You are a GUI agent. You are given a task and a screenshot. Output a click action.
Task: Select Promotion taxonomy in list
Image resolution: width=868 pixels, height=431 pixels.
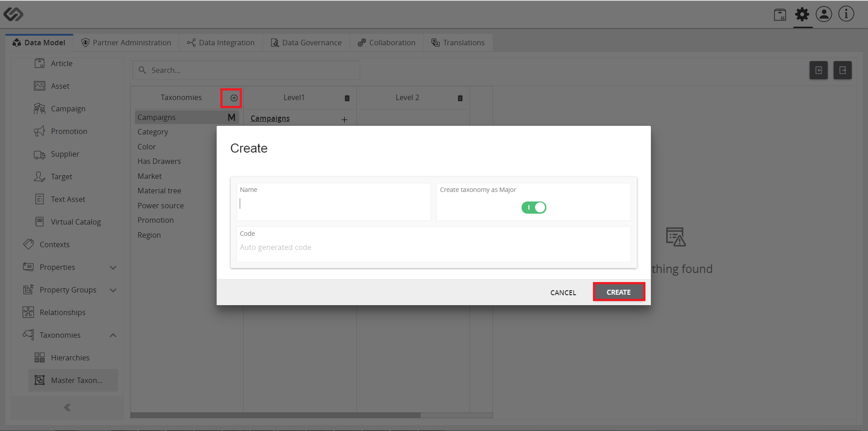tap(156, 220)
